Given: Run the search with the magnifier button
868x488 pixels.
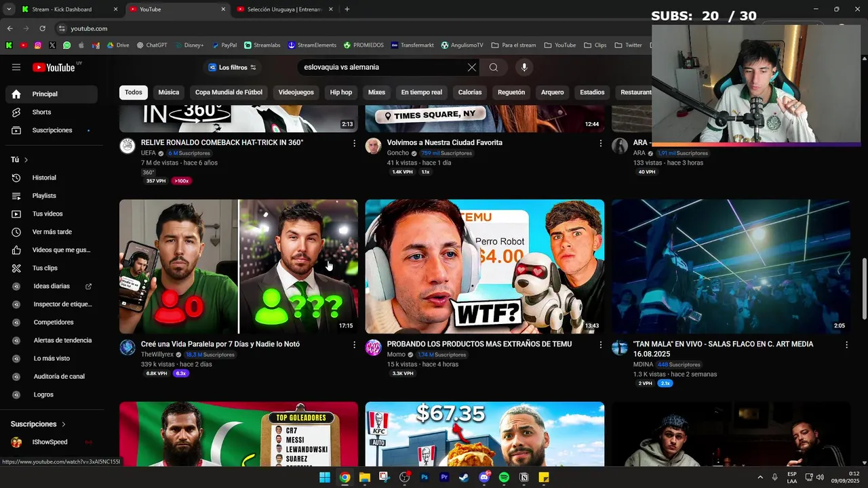Looking at the screenshot, I should (x=494, y=67).
